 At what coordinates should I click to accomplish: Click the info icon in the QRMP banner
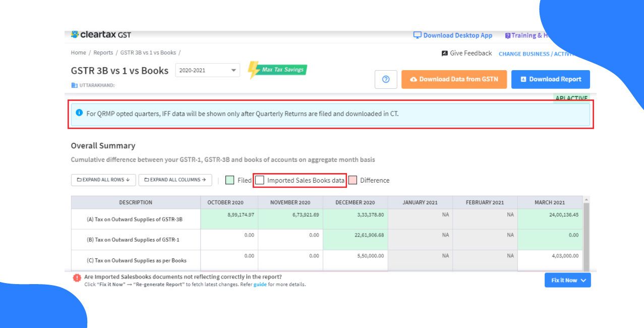79,114
